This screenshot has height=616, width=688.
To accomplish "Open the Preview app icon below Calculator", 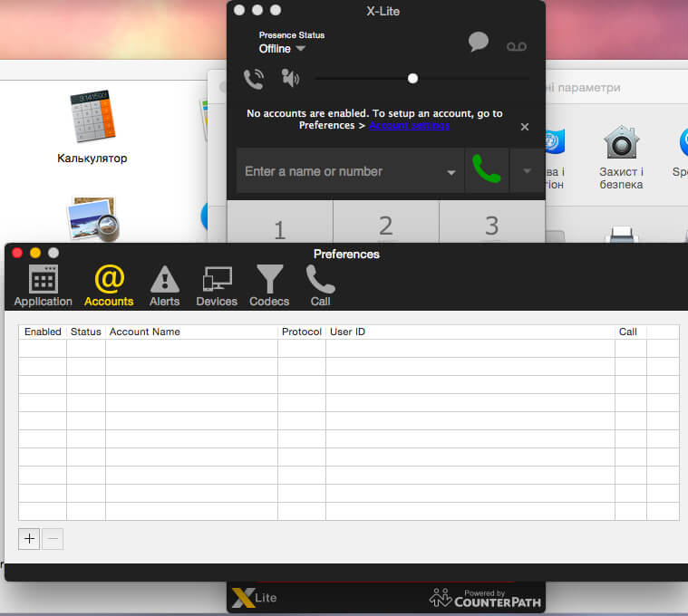I will 93,219.
